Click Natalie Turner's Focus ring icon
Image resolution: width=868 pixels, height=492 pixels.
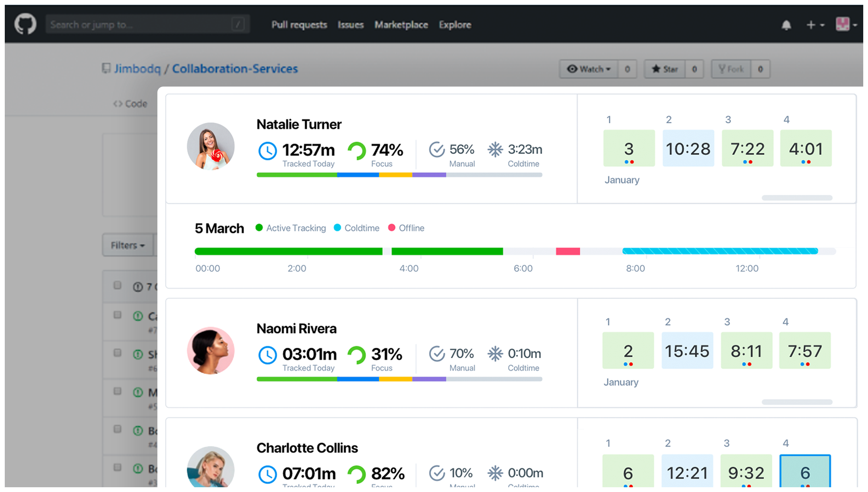356,151
